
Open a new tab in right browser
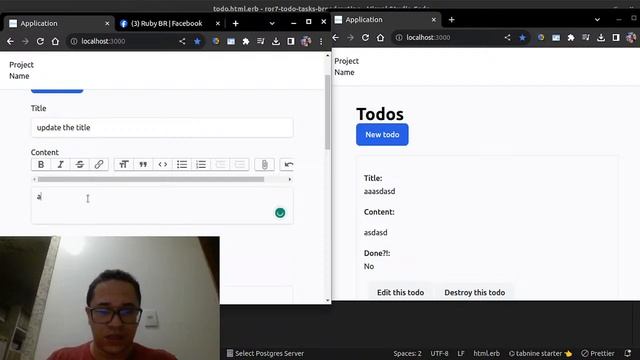pyautogui.click(x=451, y=20)
